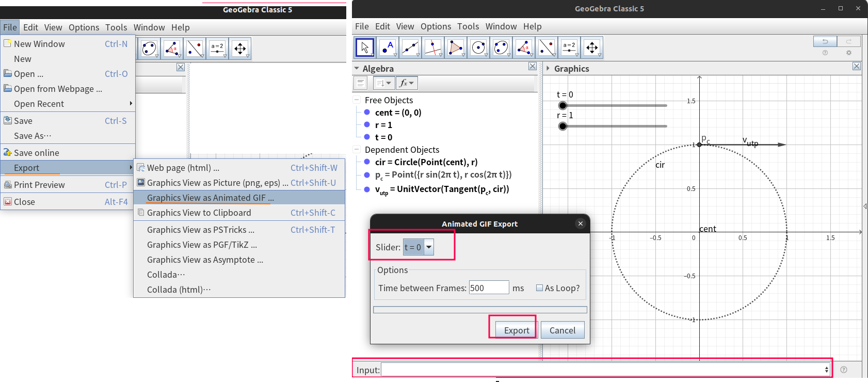Image resolution: width=868 pixels, height=382 pixels.
Task: Select the Perpendicular Line tool
Action: pos(433,47)
